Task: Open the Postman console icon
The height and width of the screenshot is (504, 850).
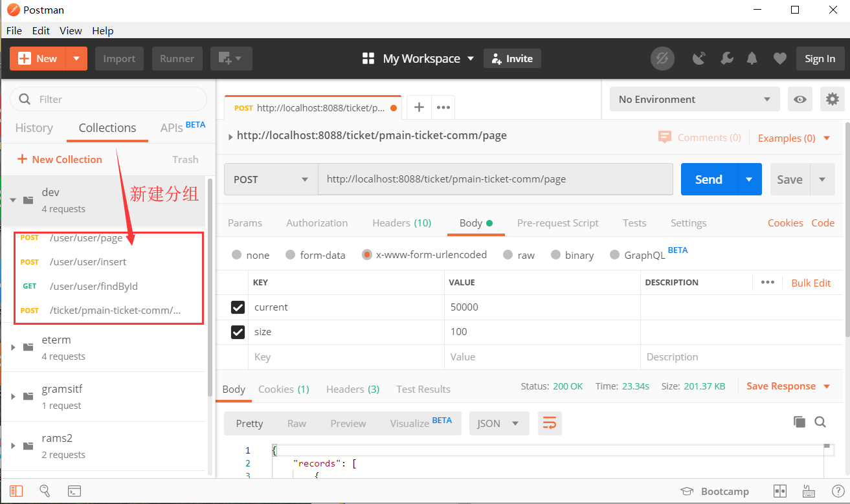Action: coord(74,491)
